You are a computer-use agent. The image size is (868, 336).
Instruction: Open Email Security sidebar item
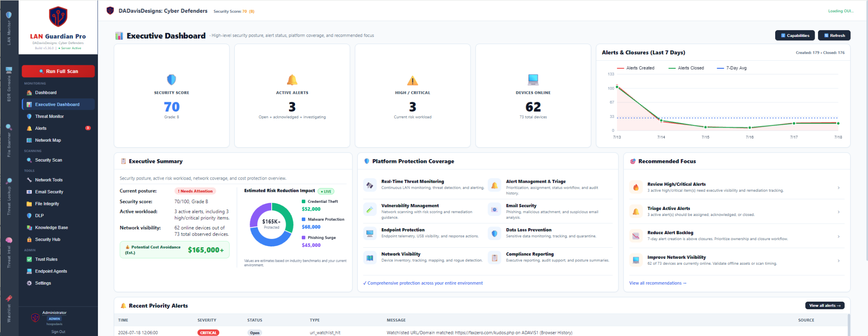(x=58, y=192)
